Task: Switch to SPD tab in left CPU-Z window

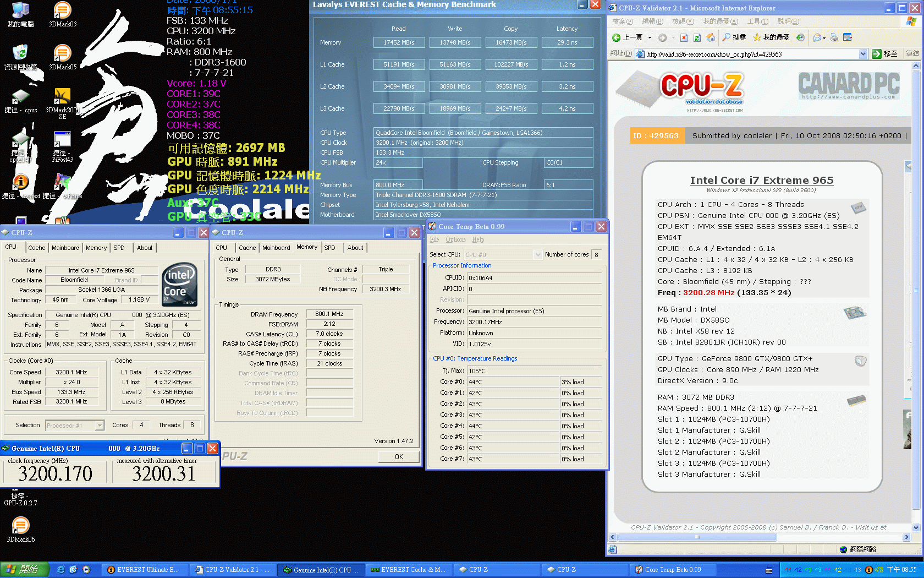Action: 119,248
